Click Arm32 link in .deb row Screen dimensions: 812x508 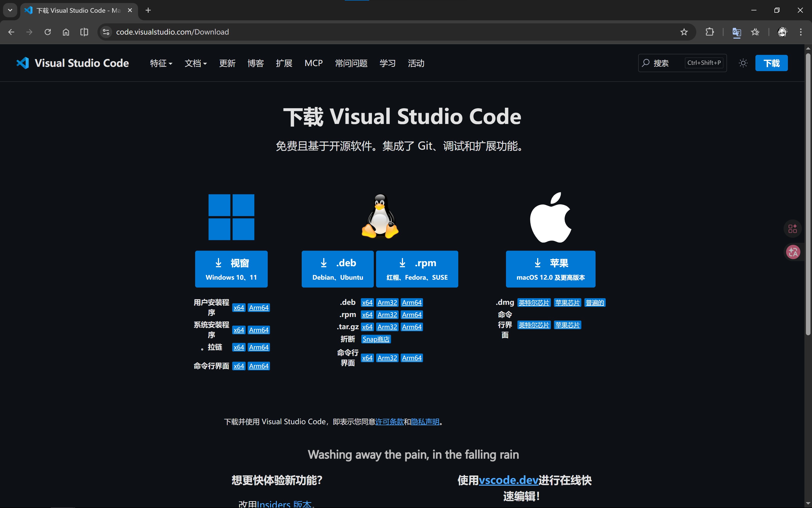tap(387, 303)
